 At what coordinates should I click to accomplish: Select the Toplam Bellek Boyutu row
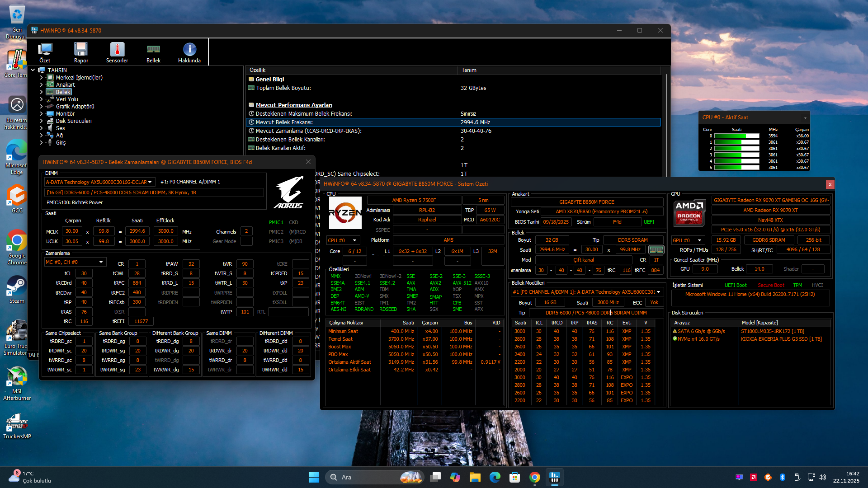click(453, 88)
